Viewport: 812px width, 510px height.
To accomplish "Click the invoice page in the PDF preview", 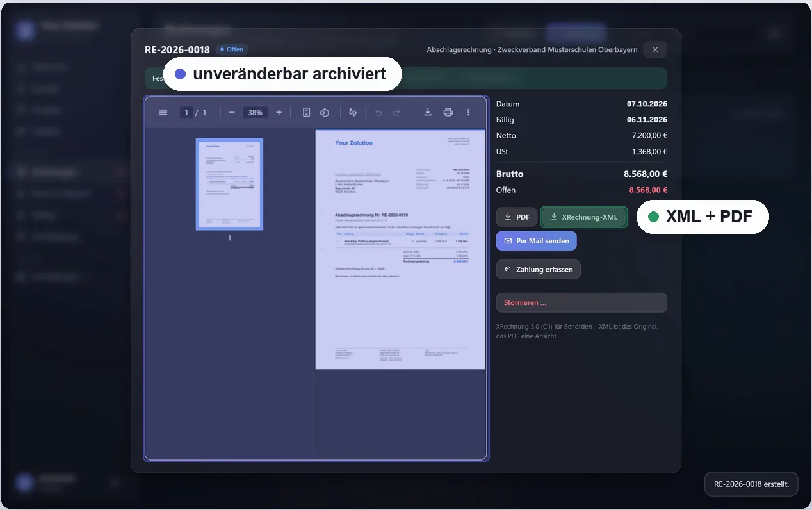I will click(x=400, y=250).
